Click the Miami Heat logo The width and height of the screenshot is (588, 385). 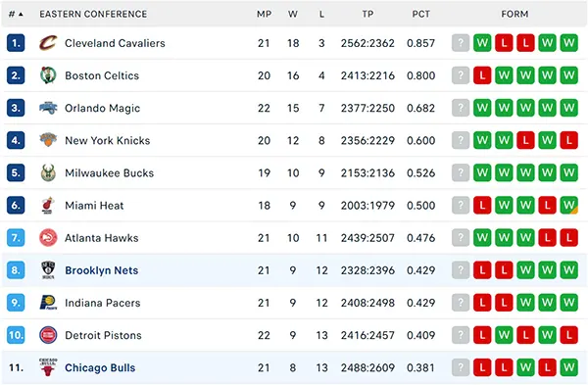(48, 205)
